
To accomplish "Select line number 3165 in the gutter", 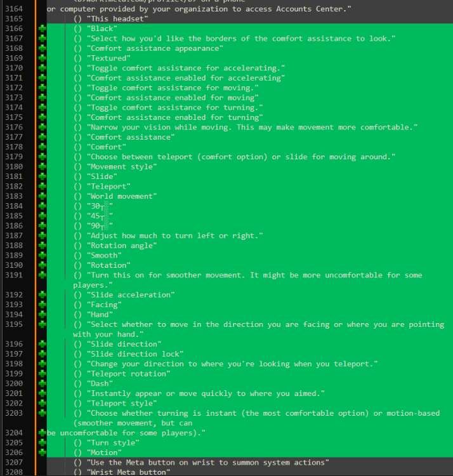I will pyautogui.click(x=13, y=19).
